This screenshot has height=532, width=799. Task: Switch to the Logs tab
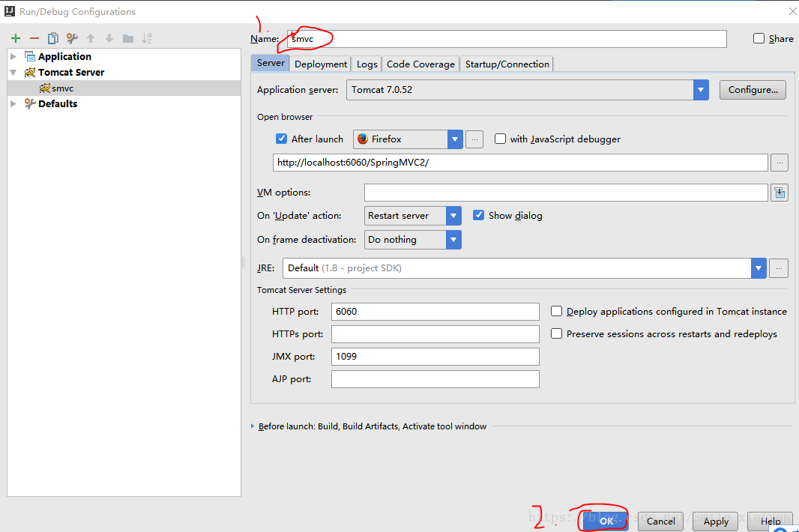click(x=367, y=64)
